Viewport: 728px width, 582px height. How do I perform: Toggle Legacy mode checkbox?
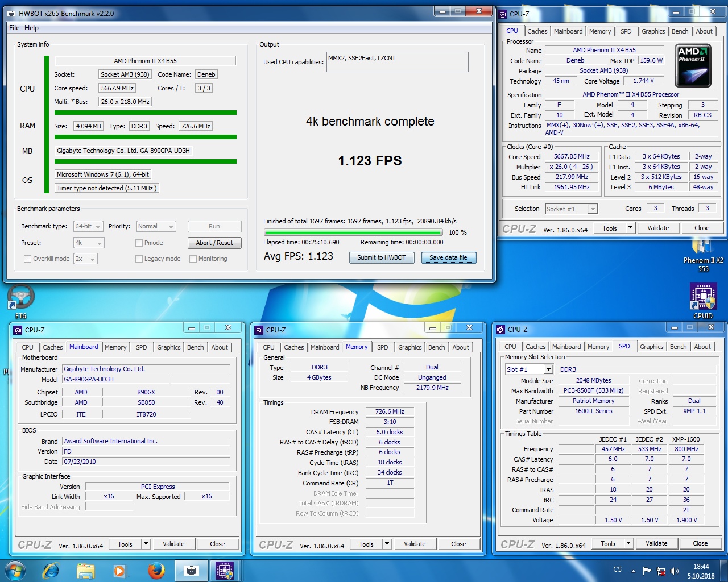[x=139, y=259]
